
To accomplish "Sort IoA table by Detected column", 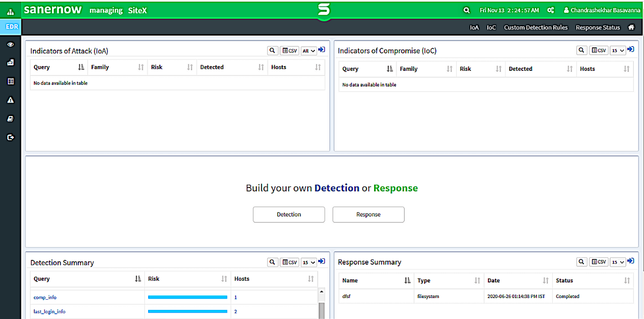I will [x=232, y=67].
